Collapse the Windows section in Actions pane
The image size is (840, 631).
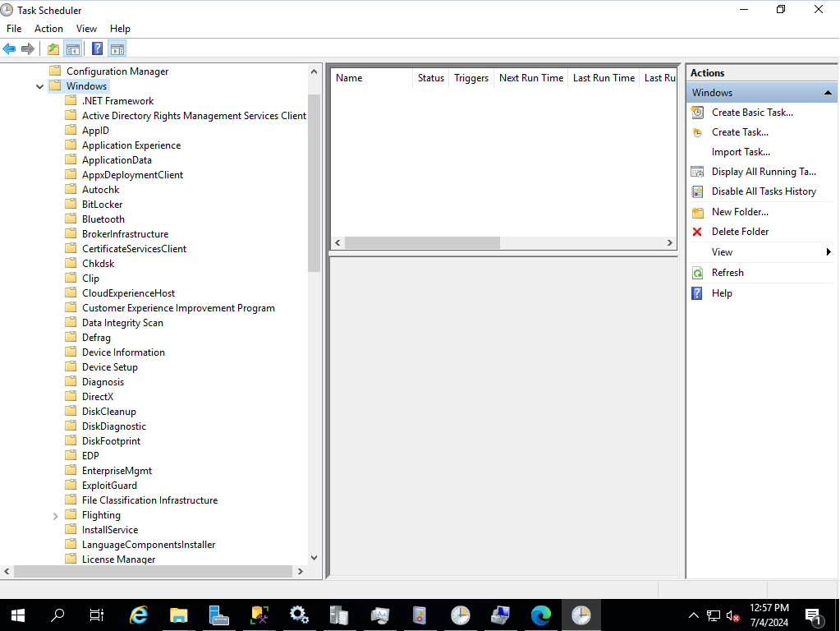828,93
